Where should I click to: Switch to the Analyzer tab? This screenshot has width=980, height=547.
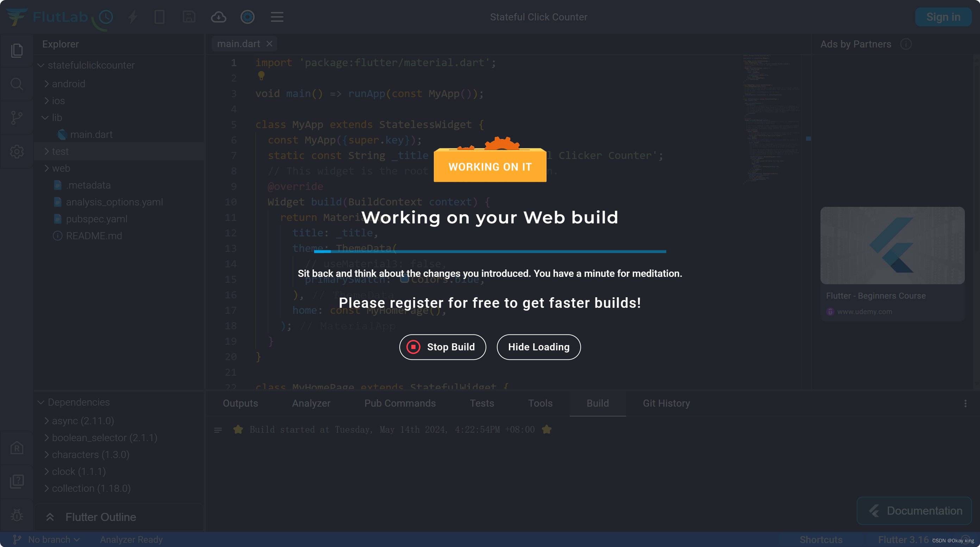[x=311, y=403]
